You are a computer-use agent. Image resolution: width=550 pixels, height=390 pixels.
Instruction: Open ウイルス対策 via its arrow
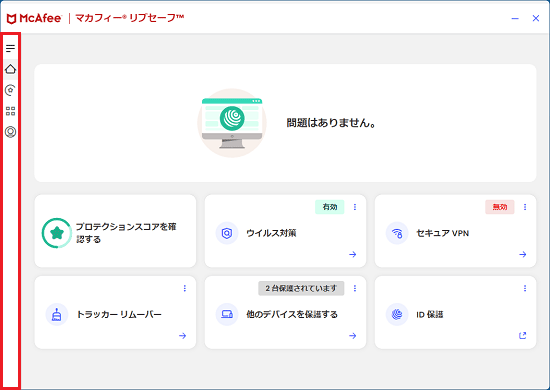coord(353,254)
